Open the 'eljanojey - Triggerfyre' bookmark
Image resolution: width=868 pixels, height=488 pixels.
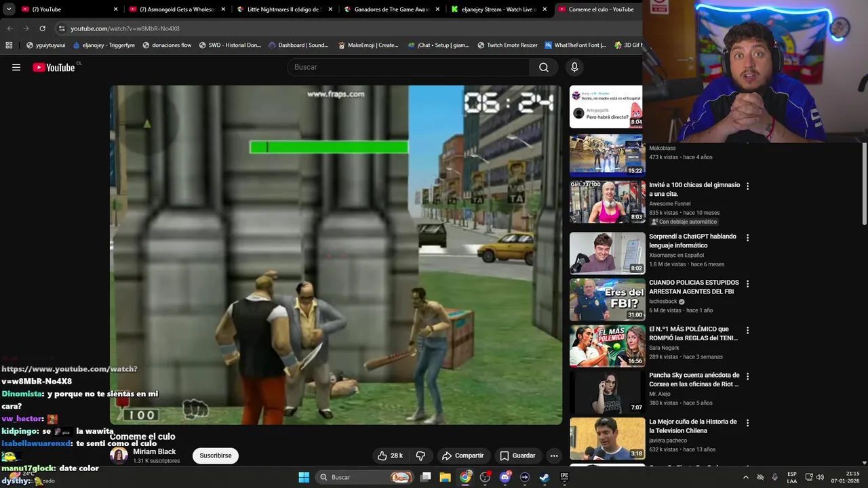point(104,45)
